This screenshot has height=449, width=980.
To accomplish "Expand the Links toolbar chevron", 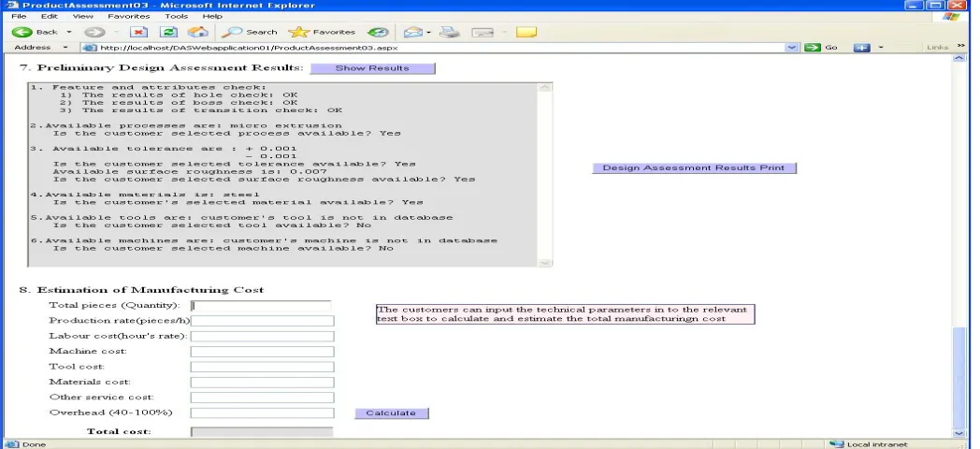I will tap(961, 47).
